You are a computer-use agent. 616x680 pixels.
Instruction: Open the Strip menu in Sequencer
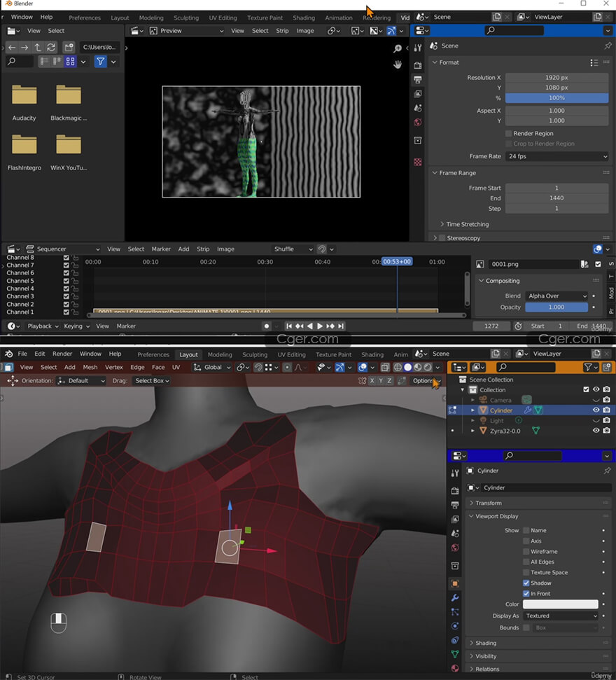pos(203,249)
